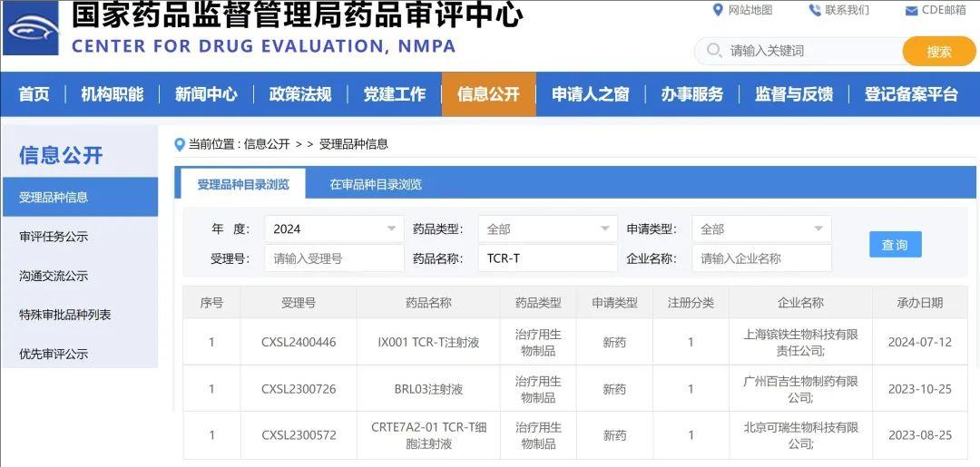Click drug name BRL03注射液
Viewport: 980px width, 467px height.
tap(428, 389)
